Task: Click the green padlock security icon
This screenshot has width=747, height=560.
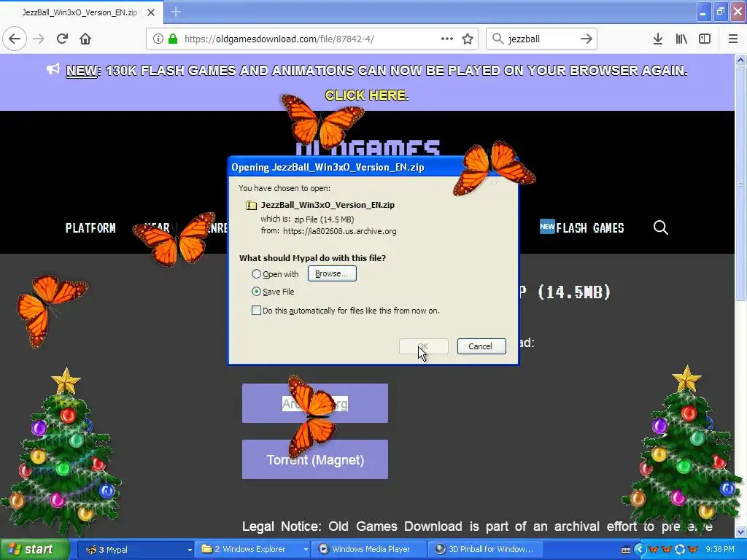Action: [173, 39]
